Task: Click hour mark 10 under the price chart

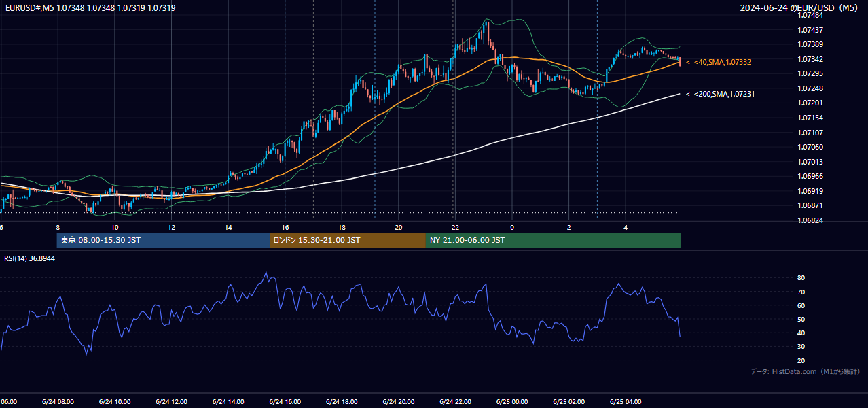Action: pos(115,227)
